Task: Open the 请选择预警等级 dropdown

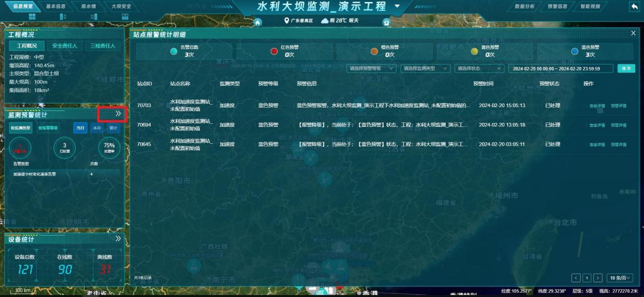Action: [372, 68]
